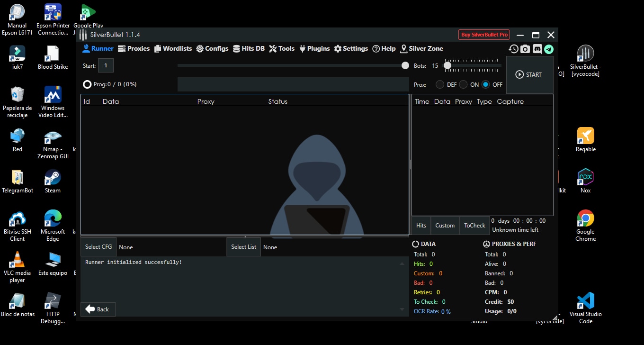Open the Visual Studio Code desktop shortcut
644x345 pixels.
coord(586,308)
